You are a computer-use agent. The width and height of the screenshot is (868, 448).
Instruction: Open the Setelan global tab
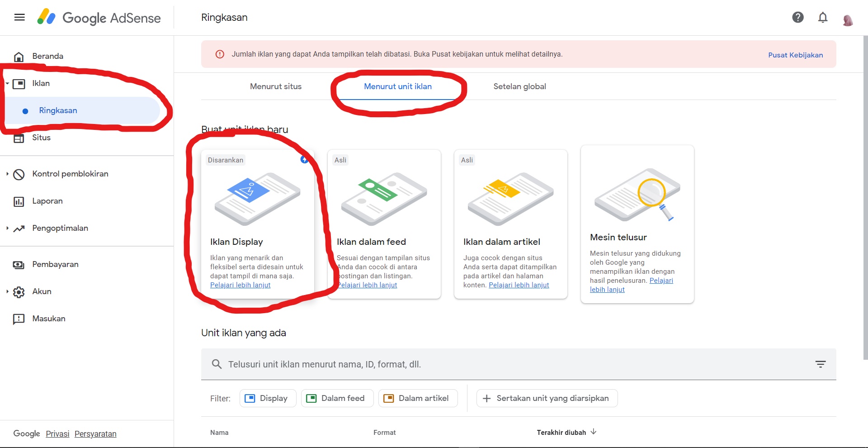pyautogui.click(x=520, y=86)
